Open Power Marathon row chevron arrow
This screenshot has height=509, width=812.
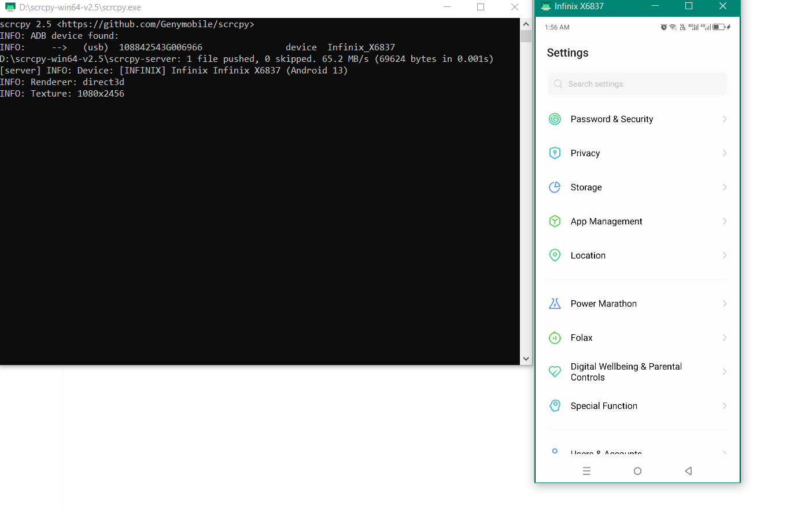tap(725, 304)
